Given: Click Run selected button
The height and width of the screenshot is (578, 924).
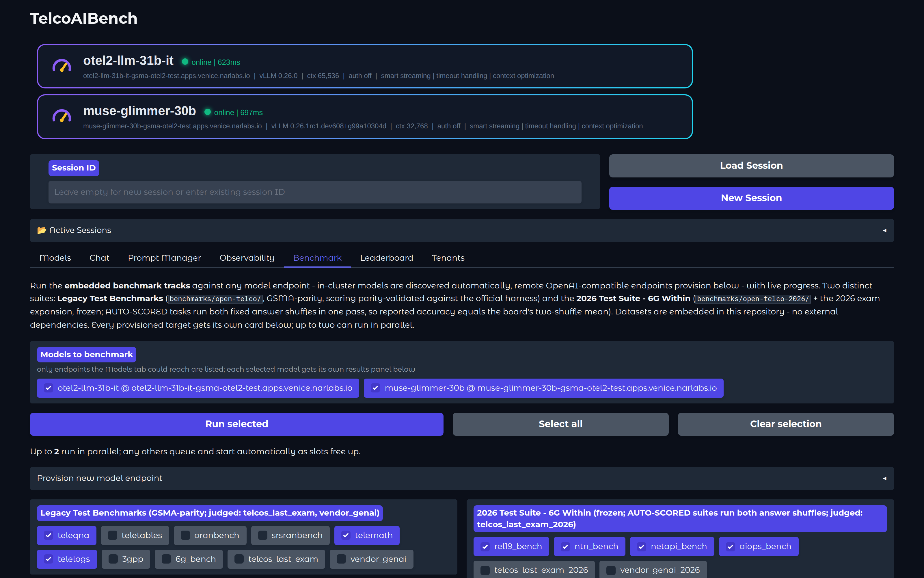Looking at the screenshot, I should (x=237, y=424).
